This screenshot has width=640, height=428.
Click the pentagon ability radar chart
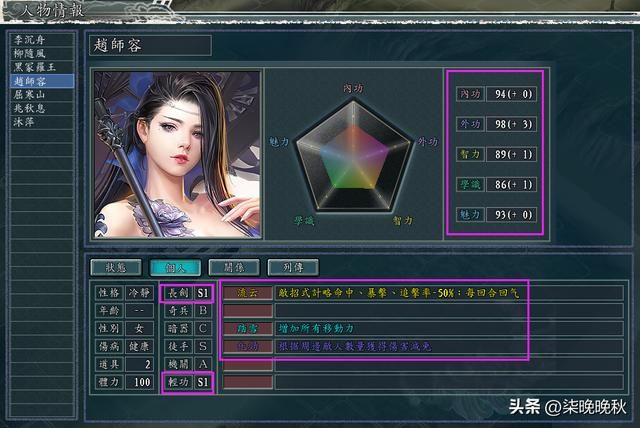(353, 157)
